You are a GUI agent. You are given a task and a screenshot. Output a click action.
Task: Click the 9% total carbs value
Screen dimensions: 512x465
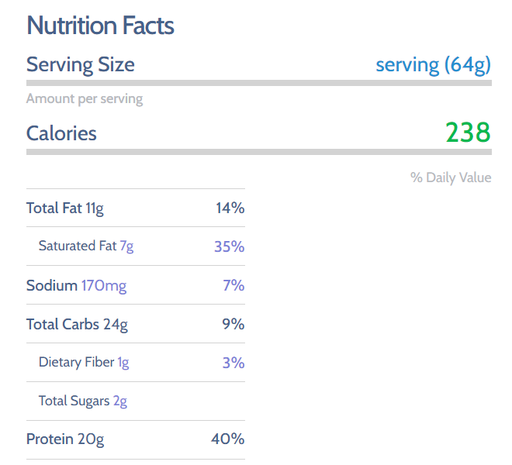(233, 324)
